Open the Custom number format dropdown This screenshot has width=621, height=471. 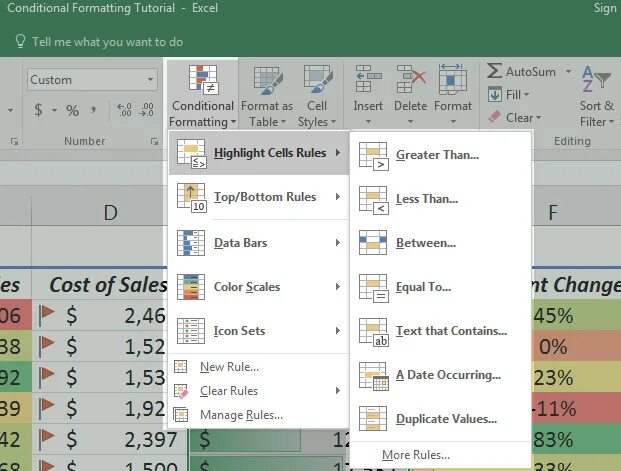[150, 80]
